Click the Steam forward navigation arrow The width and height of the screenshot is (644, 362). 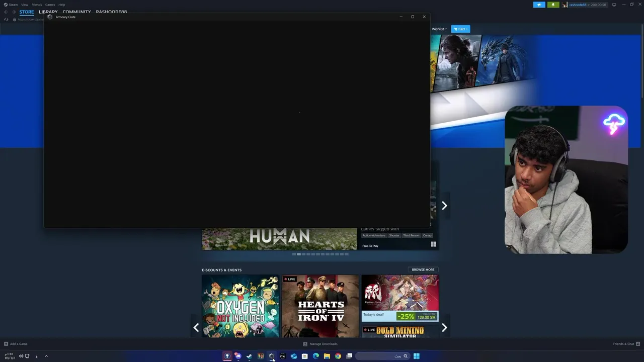click(14, 12)
